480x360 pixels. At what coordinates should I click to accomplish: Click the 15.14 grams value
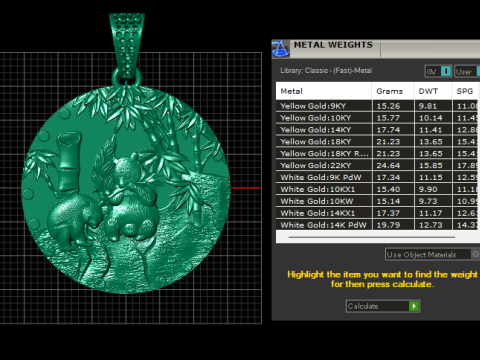pos(388,201)
